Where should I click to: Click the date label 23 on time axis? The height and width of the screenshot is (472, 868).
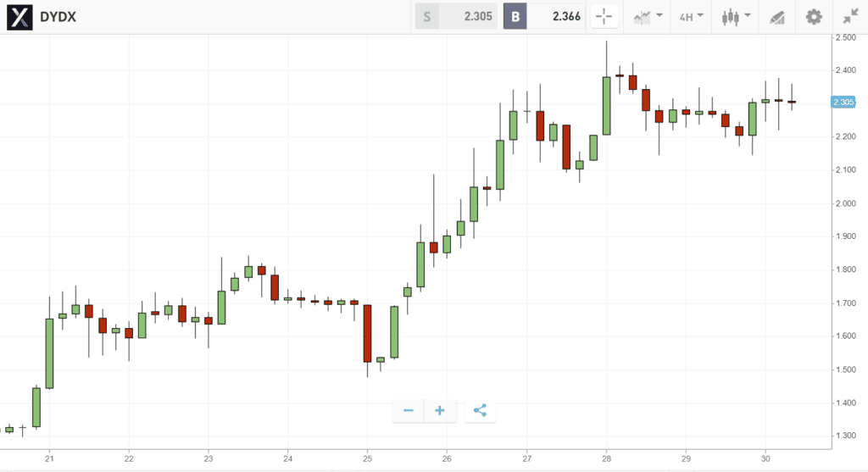point(209,458)
